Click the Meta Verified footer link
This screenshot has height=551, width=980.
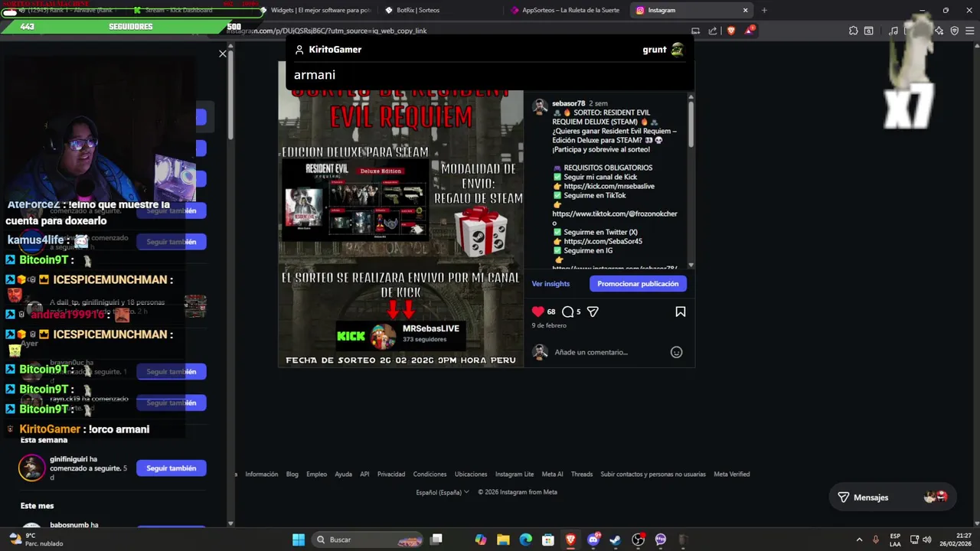(x=732, y=474)
